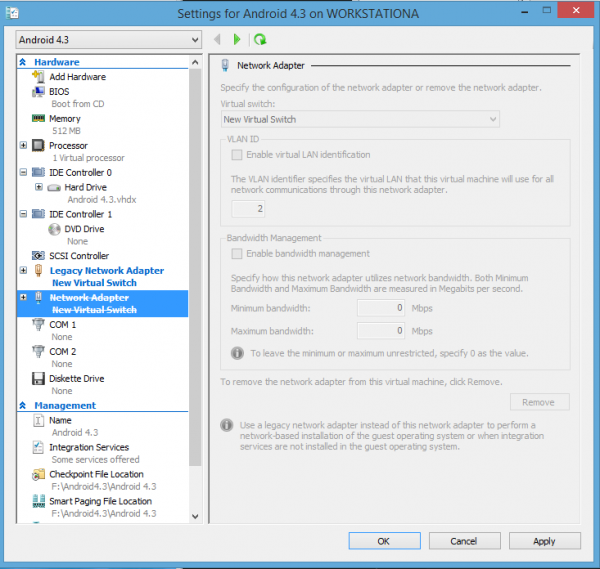Viewport: 600px width, 569px height.
Task: Click the COM 2 port icon
Action: click(38, 351)
